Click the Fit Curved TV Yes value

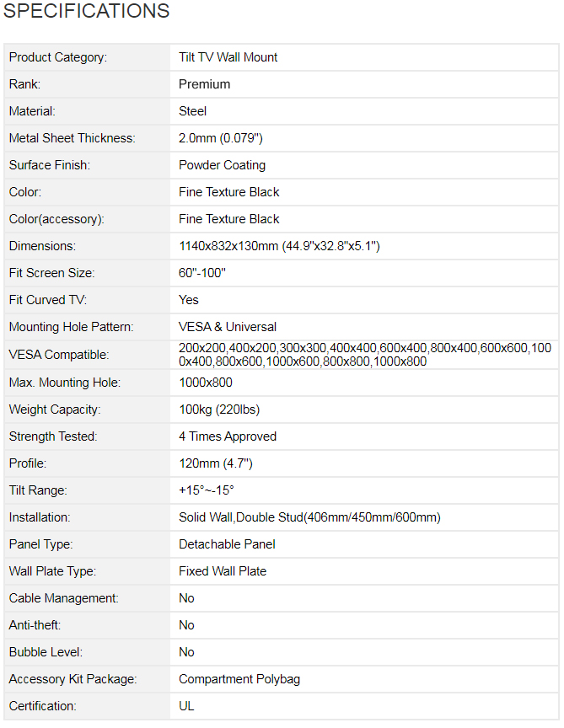tap(189, 300)
